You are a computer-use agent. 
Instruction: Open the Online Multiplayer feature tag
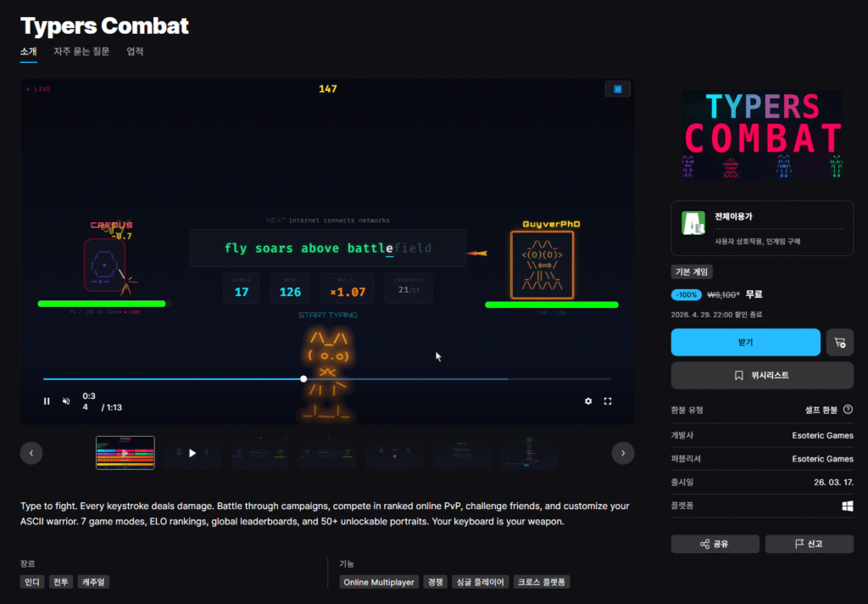(x=378, y=582)
